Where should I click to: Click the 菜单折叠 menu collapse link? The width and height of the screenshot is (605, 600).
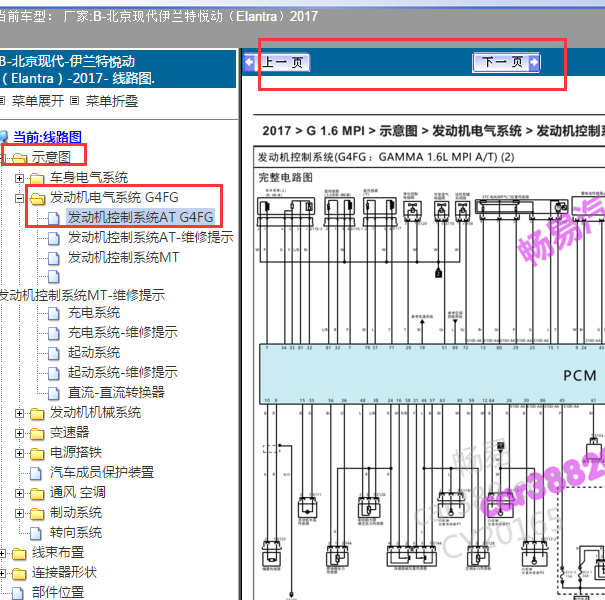[112, 101]
